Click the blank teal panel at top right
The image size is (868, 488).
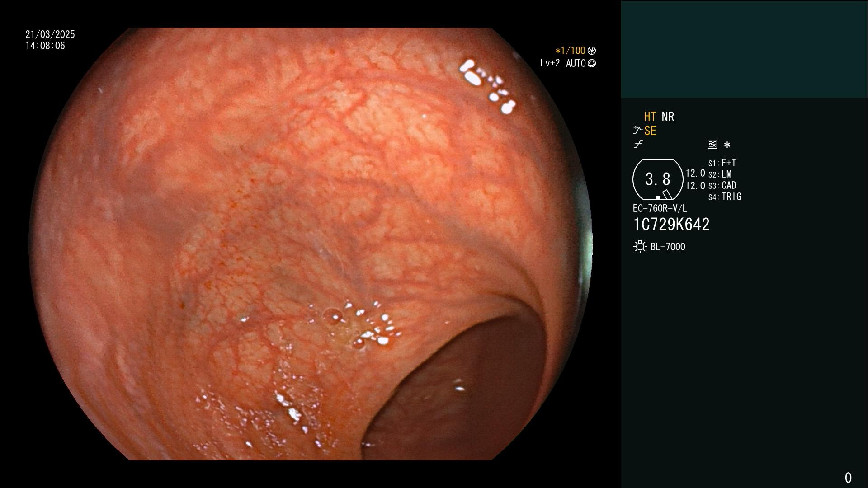click(x=744, y=49)
